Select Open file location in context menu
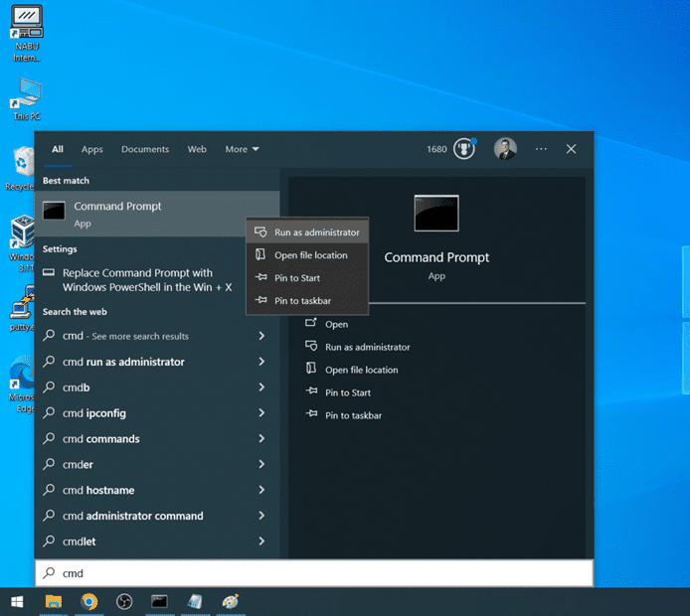 [x=310, y=255]
